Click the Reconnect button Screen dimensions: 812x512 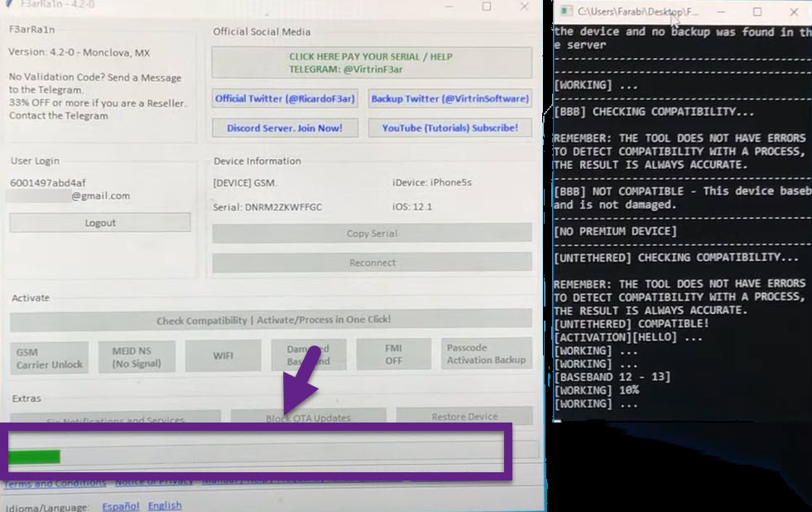click(372, 263)
